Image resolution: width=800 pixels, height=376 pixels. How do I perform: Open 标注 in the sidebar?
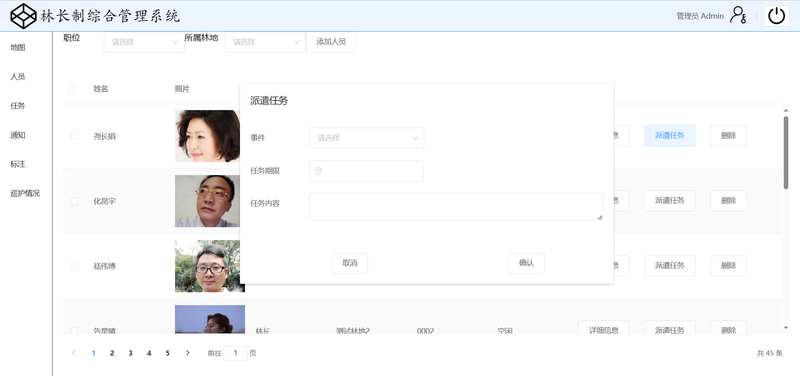pos(18,164)
